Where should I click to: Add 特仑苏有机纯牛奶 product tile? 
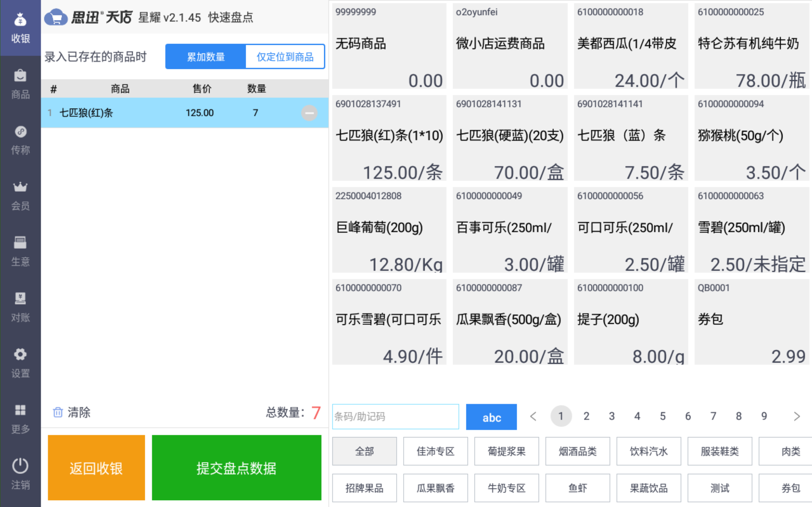pos(752,46)
